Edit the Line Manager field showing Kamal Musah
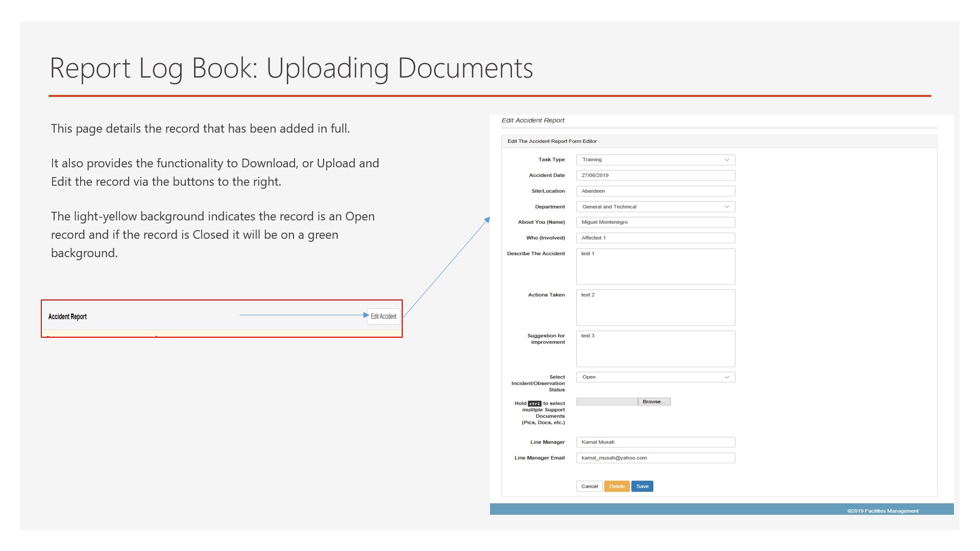This screenshot has height=551, width=980. tap(655, 442)
